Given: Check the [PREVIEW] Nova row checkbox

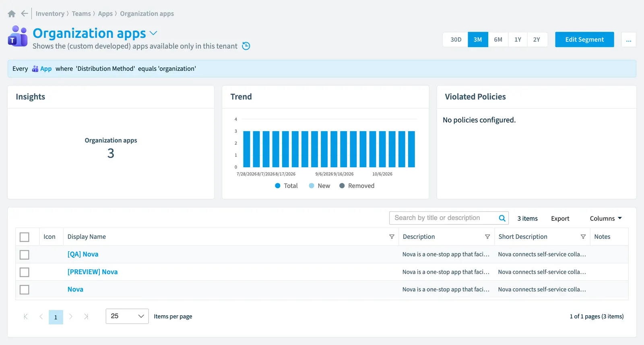Looking at the screenshot, I should click(x=25, y=272).
